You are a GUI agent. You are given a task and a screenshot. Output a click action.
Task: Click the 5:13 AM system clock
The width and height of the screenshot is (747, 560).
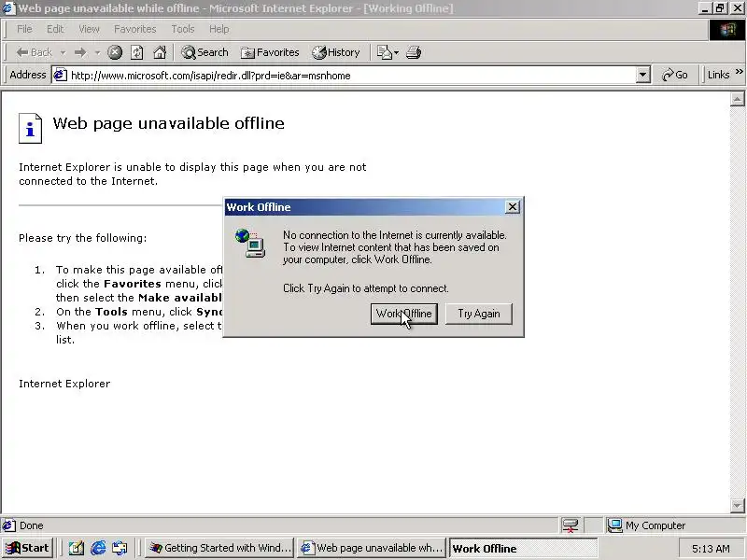tap(711, 549)
